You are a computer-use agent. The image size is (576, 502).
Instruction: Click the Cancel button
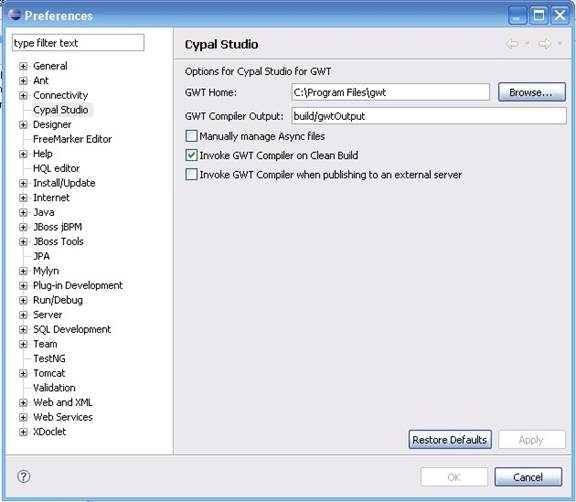528,477
